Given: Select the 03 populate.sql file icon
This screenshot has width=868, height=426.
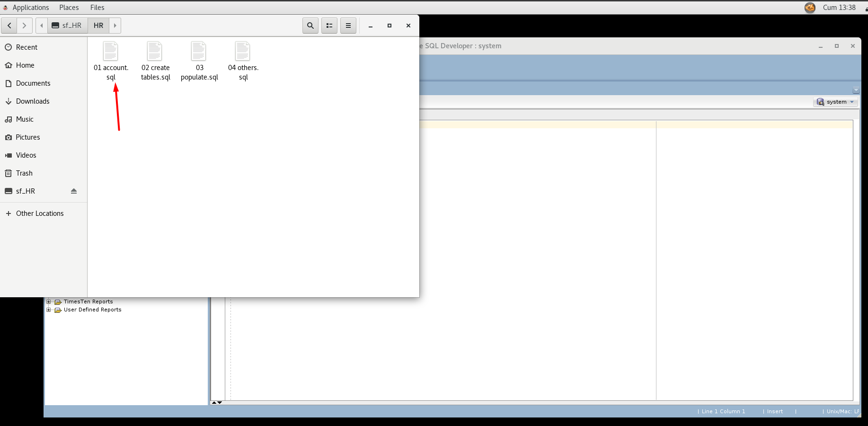Looking at the screenshot, I should pyautogui.click(x=199, y=52).
